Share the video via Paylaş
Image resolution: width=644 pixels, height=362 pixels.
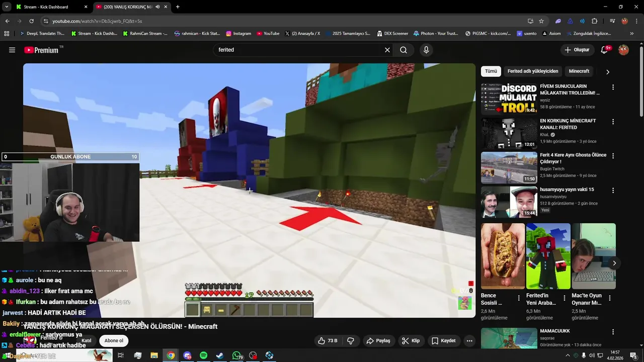click(x=378, y=340)
